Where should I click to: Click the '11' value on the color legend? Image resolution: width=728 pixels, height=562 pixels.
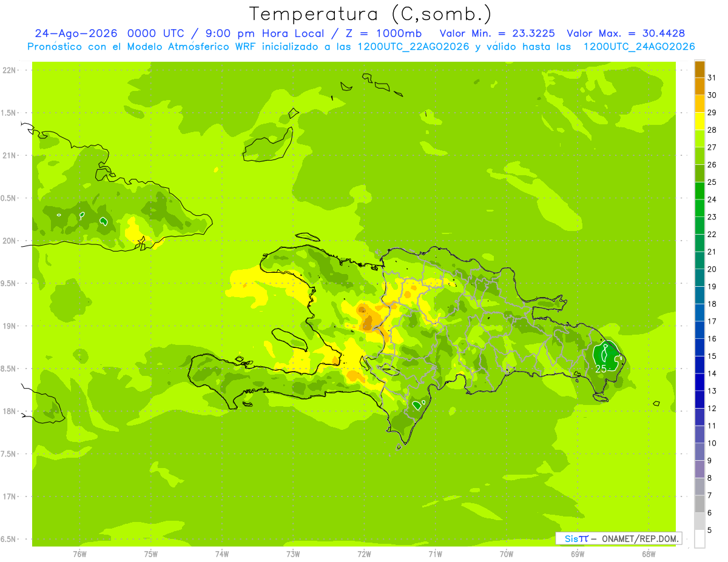click(x=712, y=426)
